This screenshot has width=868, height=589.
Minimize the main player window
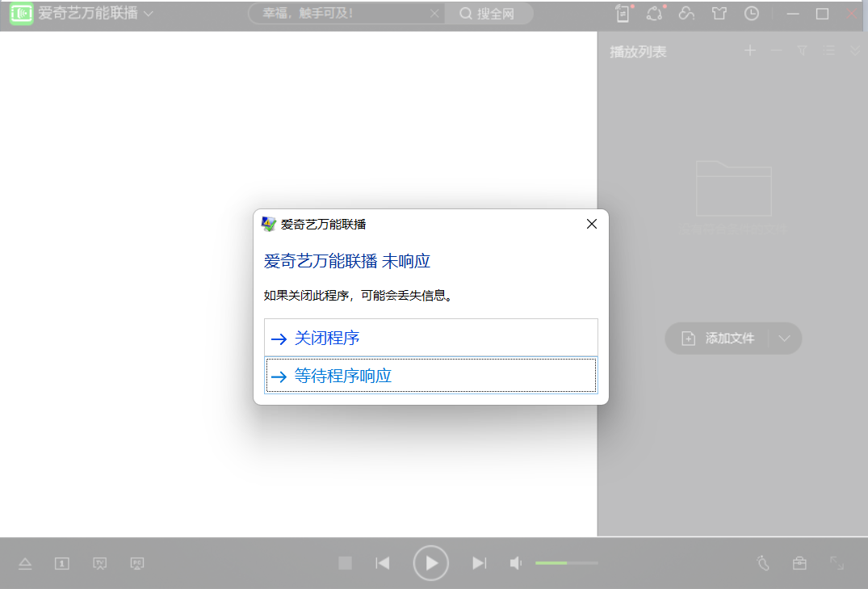click(x=793, y=14)
